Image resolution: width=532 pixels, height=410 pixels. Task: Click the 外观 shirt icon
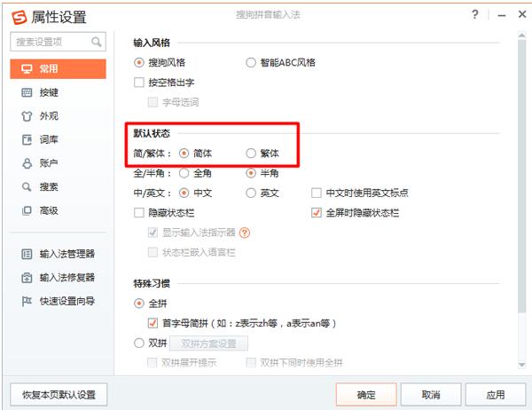[27, 115]
